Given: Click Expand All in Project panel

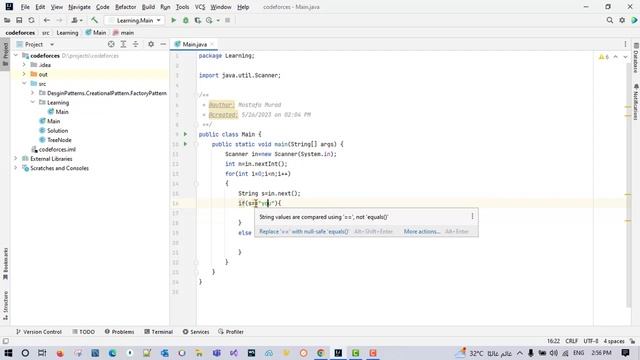Looking at the screenshot, I should pyautogui.click(x=123, y=44).
